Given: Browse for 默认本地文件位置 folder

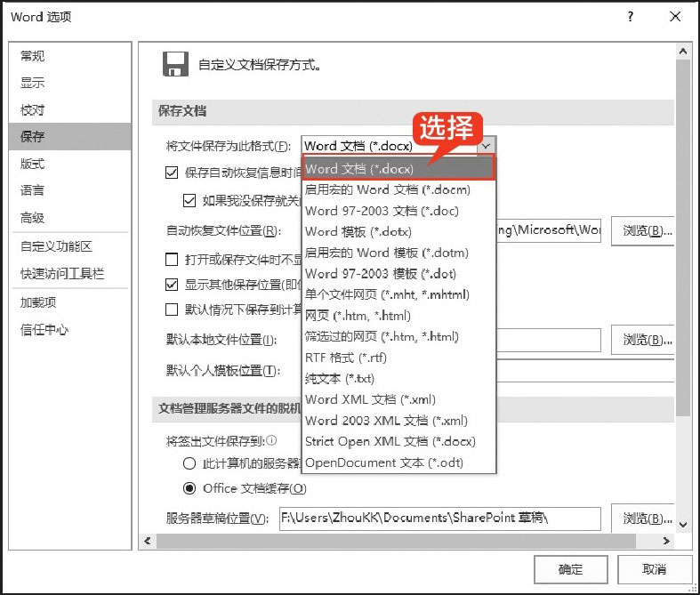Looking at the screenshot, I should 643,340.
